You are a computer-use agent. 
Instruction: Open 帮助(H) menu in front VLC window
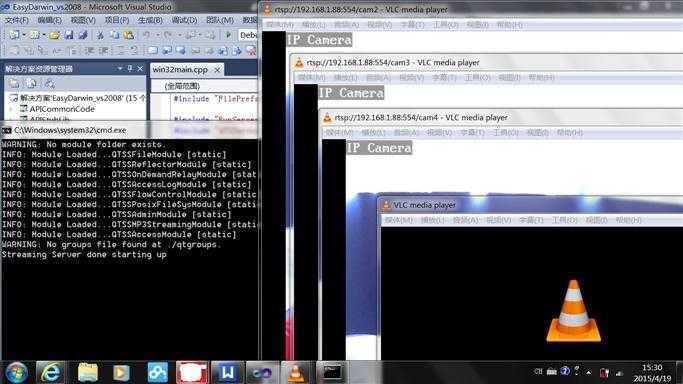click(629, 220)
